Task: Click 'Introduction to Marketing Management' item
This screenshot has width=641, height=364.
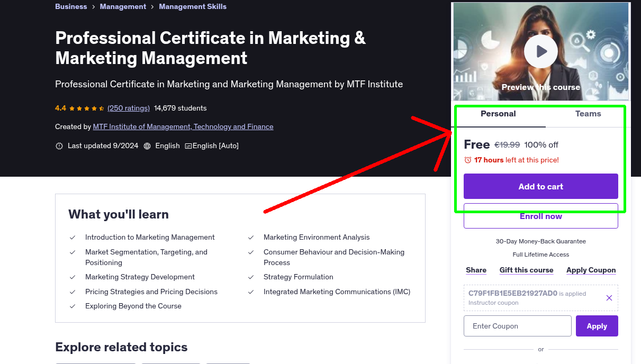Action: click(150, 238)
